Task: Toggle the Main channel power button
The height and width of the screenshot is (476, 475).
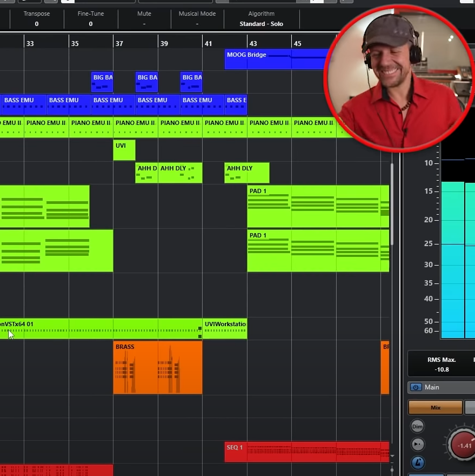Action: [x=416, y=387]
